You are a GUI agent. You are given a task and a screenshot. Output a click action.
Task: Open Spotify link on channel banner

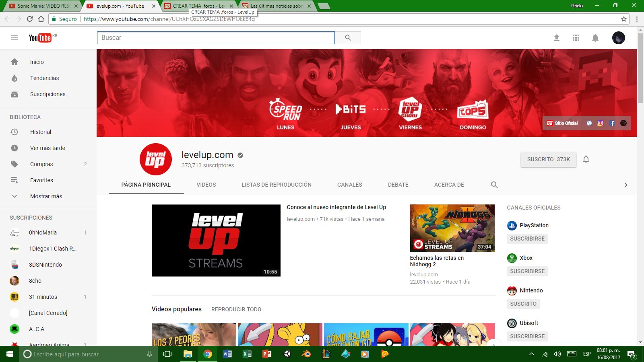pos(623,123)
